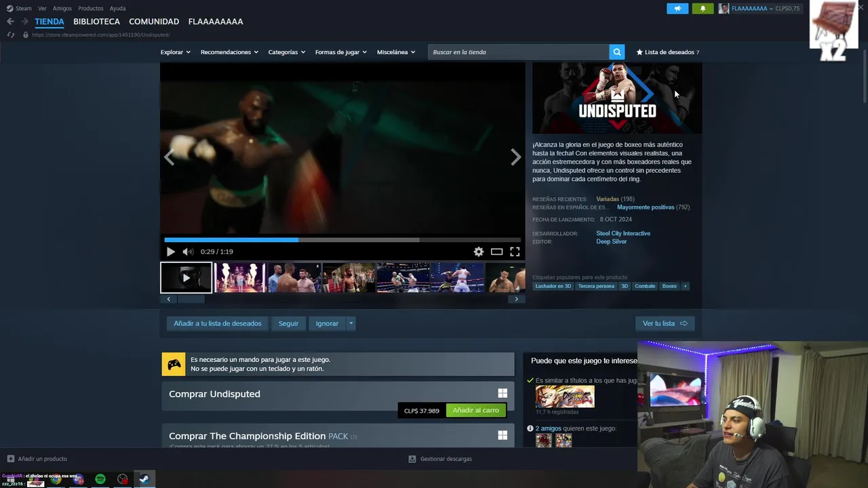Switch to the BIBLIOTECA tab
This screenshot has width=868, height=488.
(x=96, y=22)
